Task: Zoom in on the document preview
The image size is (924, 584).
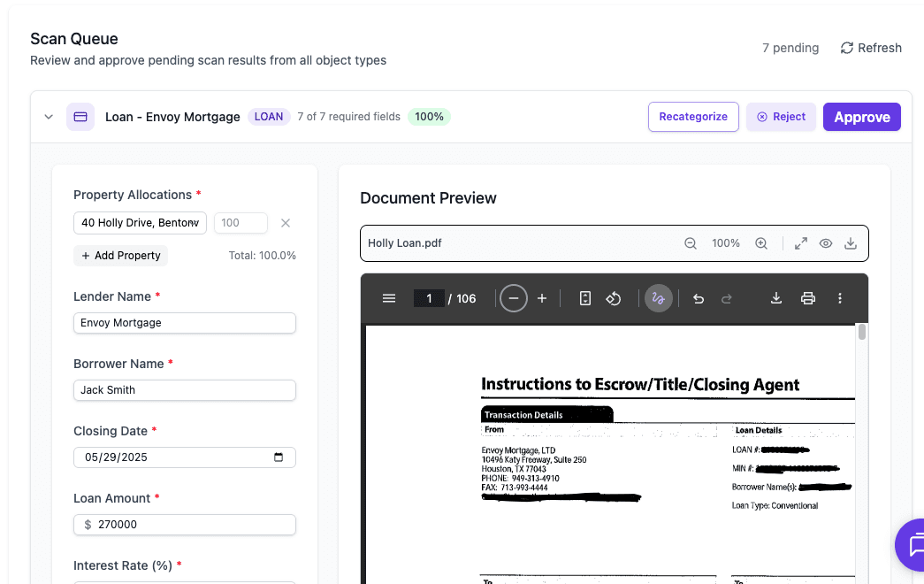Action: coord(761,242)
